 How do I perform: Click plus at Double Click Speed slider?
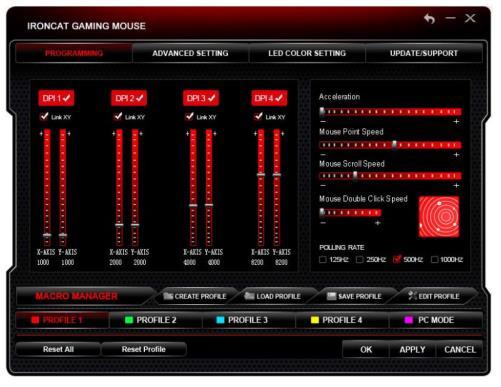[x=377, y=223]
